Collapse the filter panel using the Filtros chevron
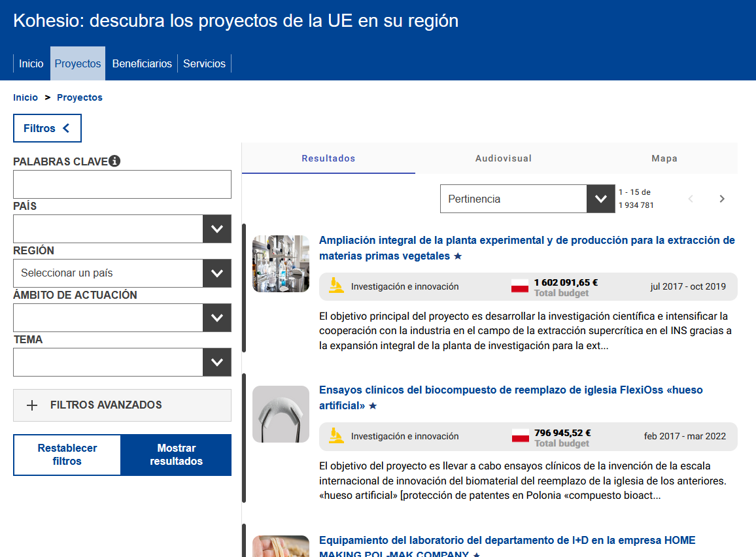Viewport: 756px width, 557px height. 67,128
